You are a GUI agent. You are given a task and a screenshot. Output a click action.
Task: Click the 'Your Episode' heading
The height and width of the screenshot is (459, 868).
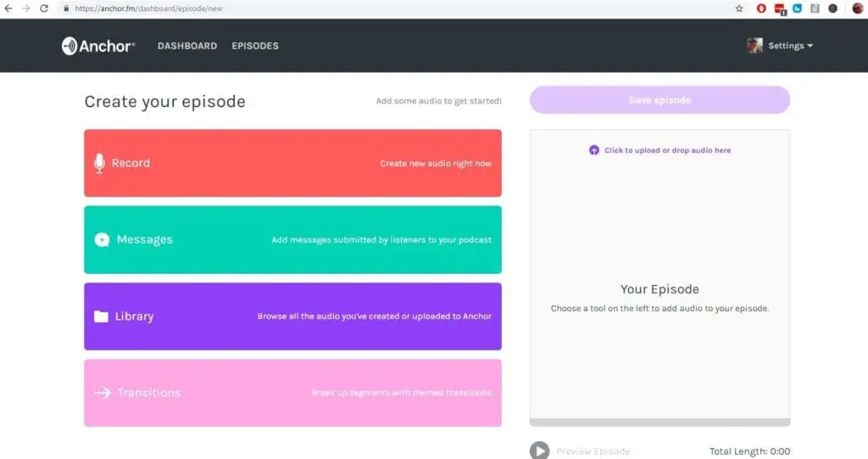click(659, 288)
